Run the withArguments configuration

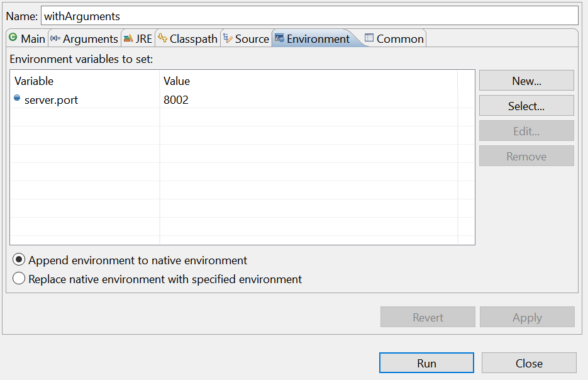426,363
